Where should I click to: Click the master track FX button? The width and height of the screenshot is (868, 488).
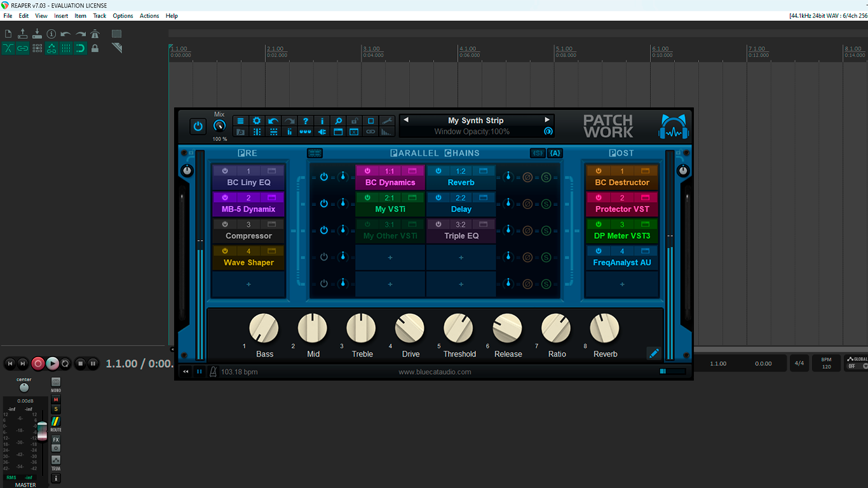pyautogui.click(x=56, y=440)
